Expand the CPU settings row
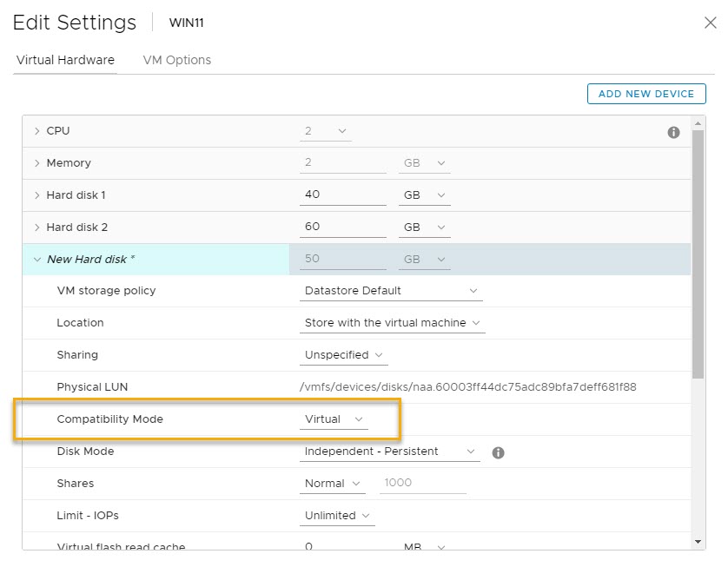Screen dimensions: 728x567 coord(37,131)
